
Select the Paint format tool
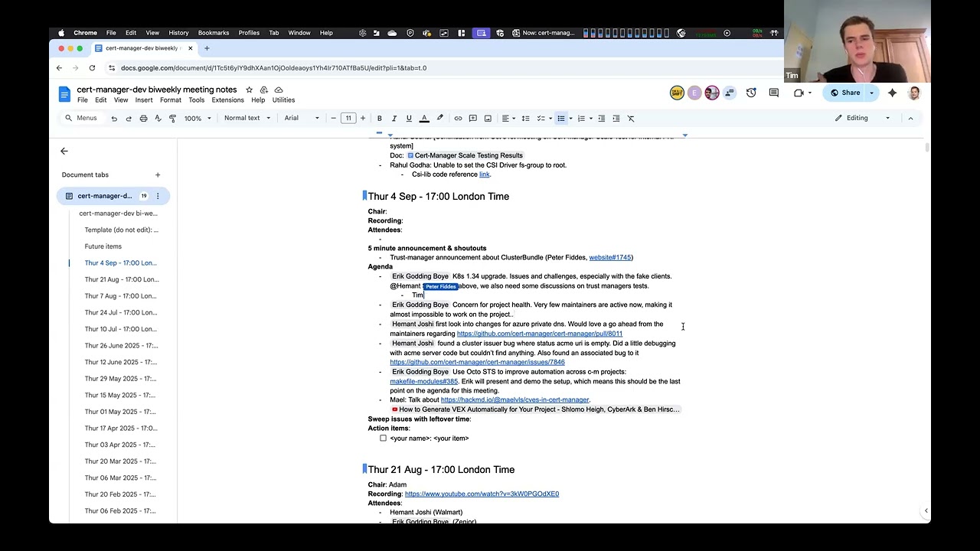(x=172, y=118)
